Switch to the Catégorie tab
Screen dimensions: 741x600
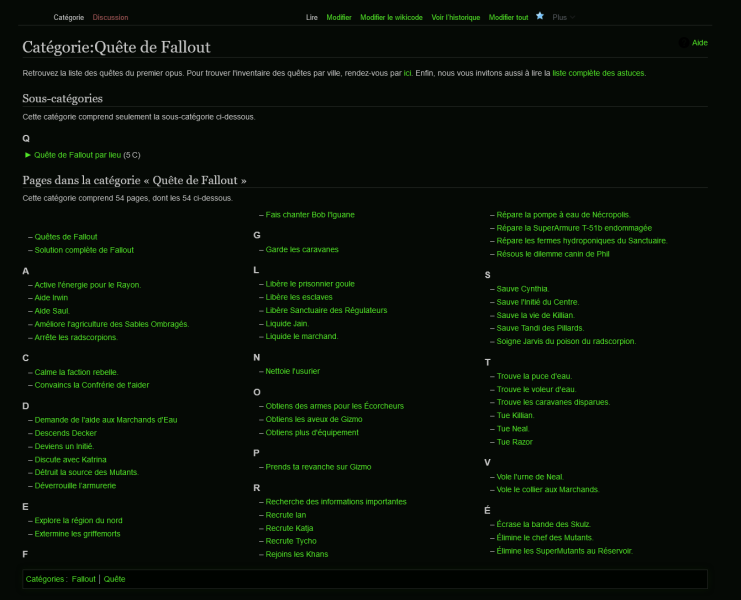(x=69, y=17)
